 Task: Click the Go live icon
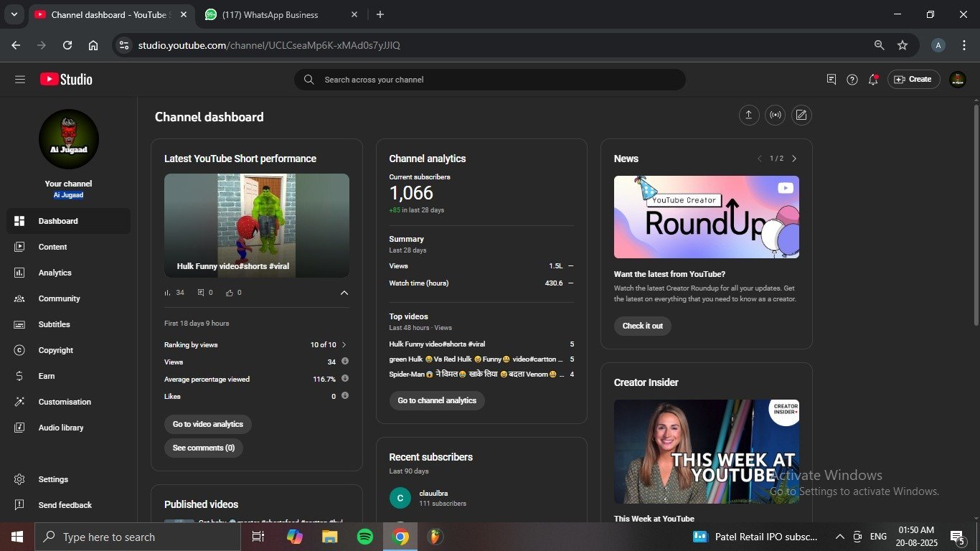coord(775,116)
